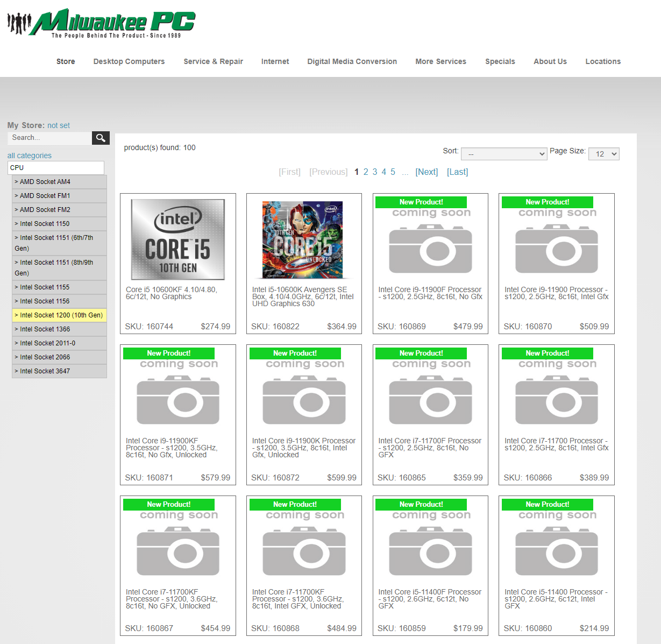Image resolution: width=661 pixels, height=644 pixels.
Task: Open the Desktop Computers menu
Action: 129,61
